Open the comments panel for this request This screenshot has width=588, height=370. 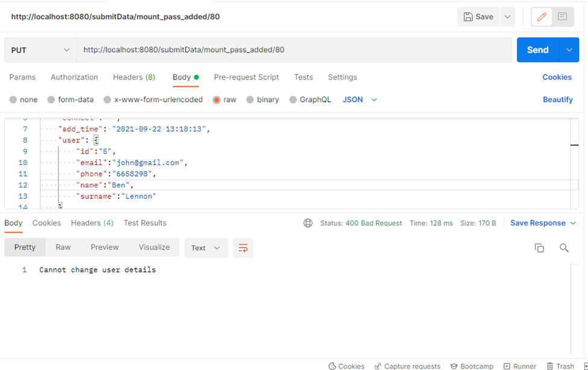[562, 16]
